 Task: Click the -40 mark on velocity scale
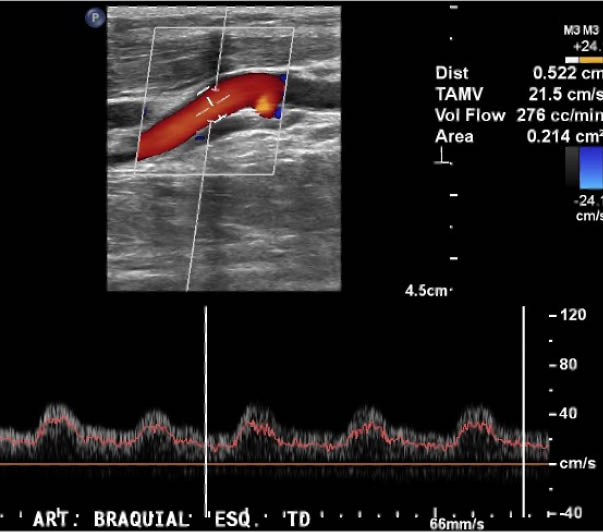pos(570,513)
